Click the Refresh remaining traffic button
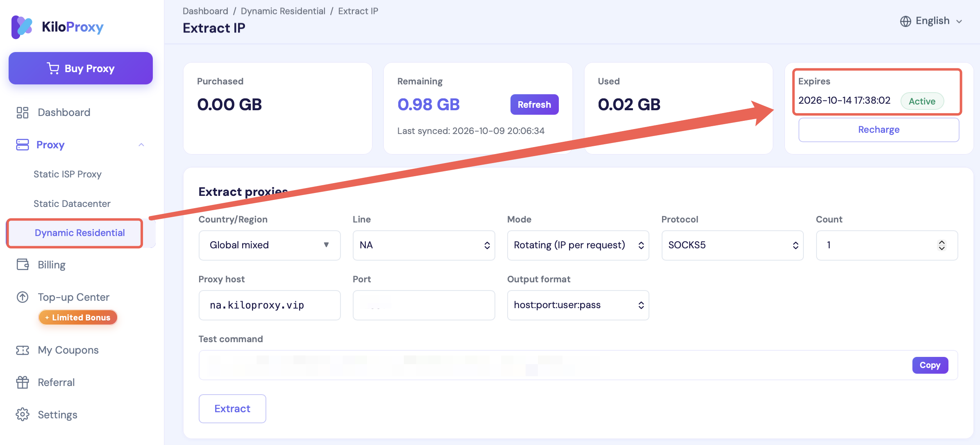980x445 pixels. [534, 104]
